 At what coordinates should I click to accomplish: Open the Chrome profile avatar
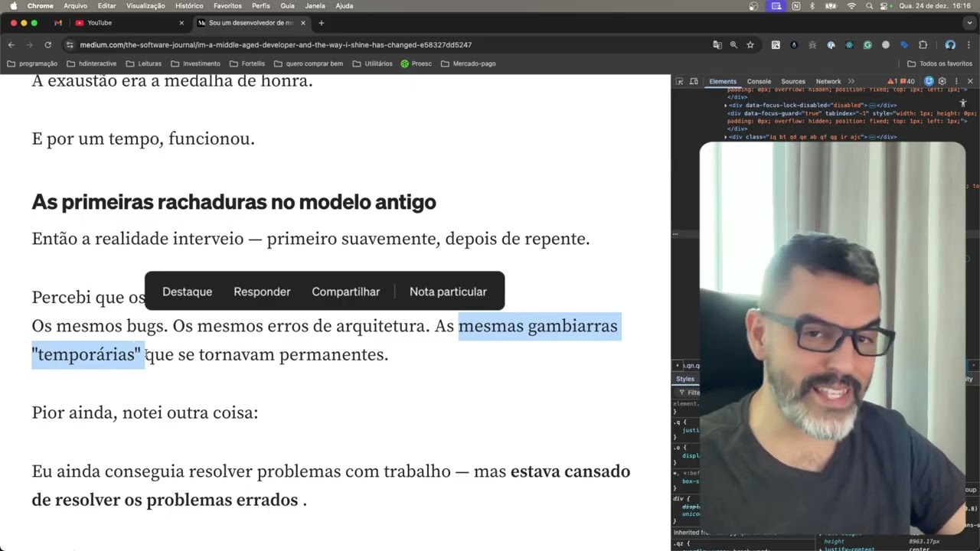point(950,45)
